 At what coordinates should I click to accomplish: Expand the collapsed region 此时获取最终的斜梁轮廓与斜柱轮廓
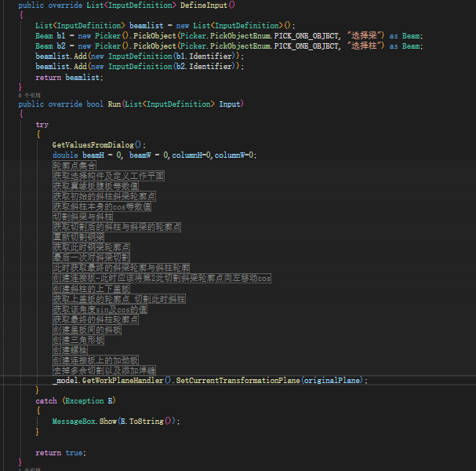coord(121,268)
